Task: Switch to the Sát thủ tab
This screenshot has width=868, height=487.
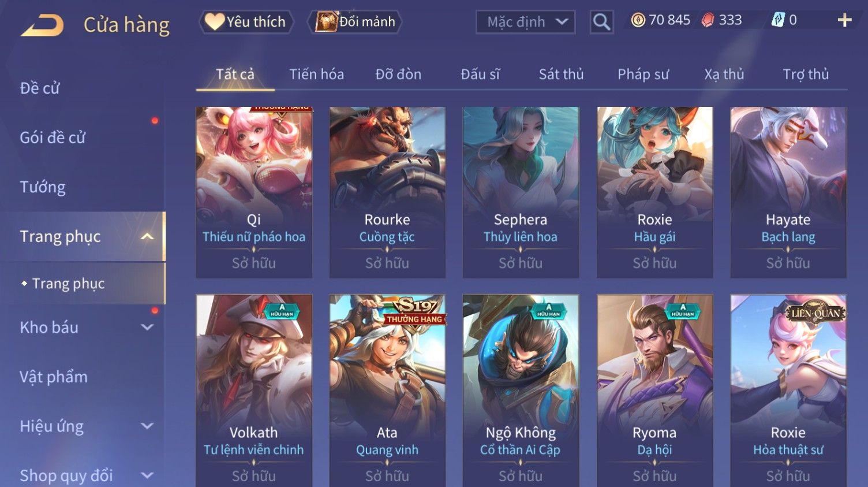Action: 561,74
